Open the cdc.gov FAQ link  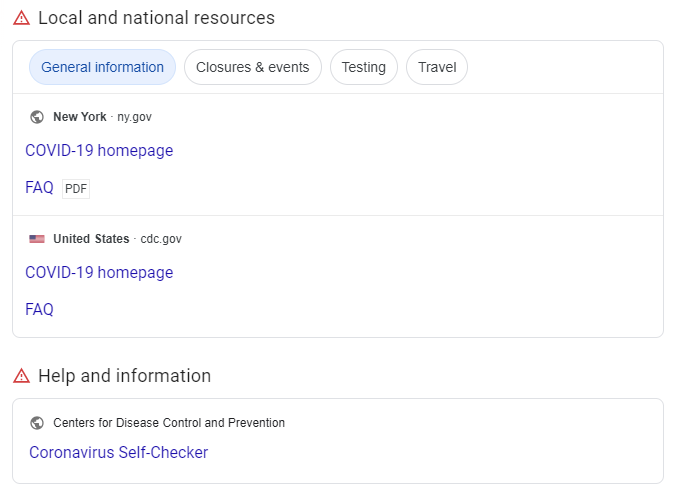pyautogui.click(x=39, y=309)
